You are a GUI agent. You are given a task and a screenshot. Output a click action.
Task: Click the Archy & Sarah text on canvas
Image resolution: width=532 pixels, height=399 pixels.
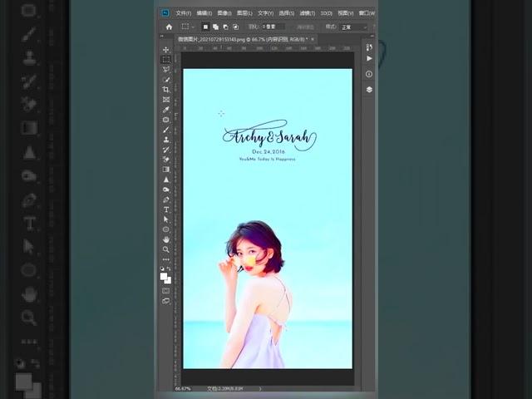point(269,136)
